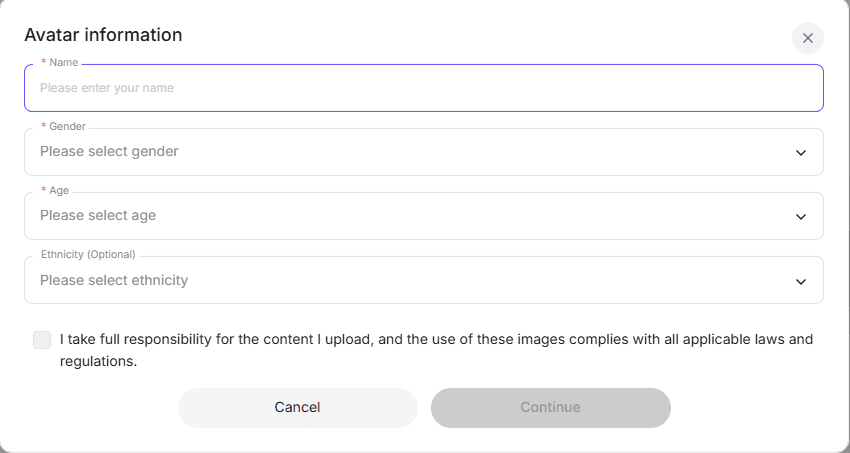
Task: Select the 'Please select age' placeholder
Action: tap(98, 216)
